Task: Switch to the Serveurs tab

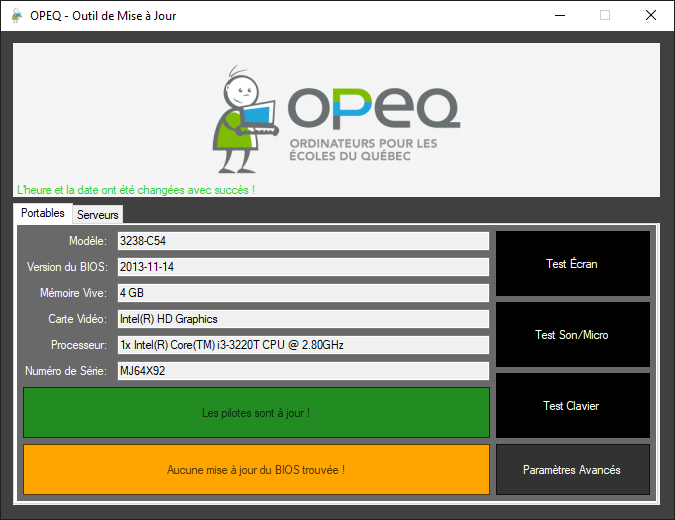Action: pos(97,214)
